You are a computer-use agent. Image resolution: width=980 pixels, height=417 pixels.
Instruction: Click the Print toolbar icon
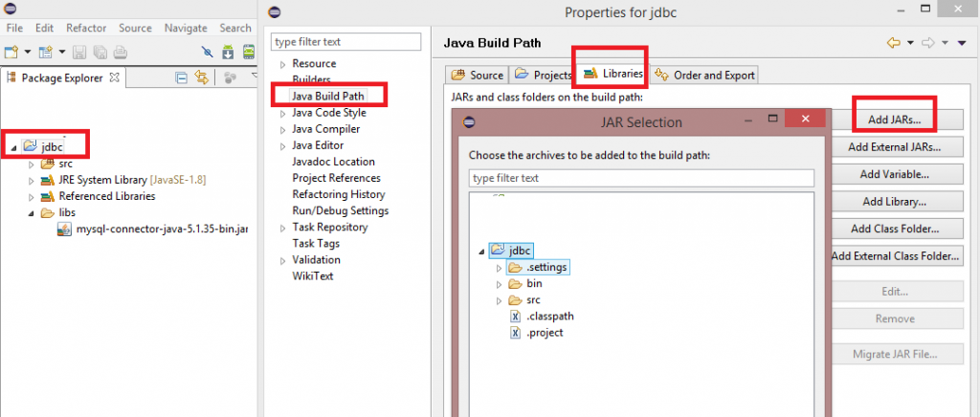click(x=120, y=52)
